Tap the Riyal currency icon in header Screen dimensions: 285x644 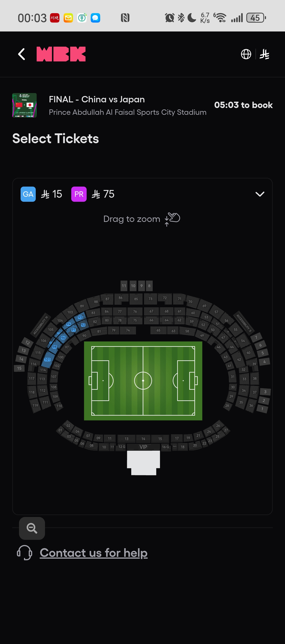coord(264,54)
